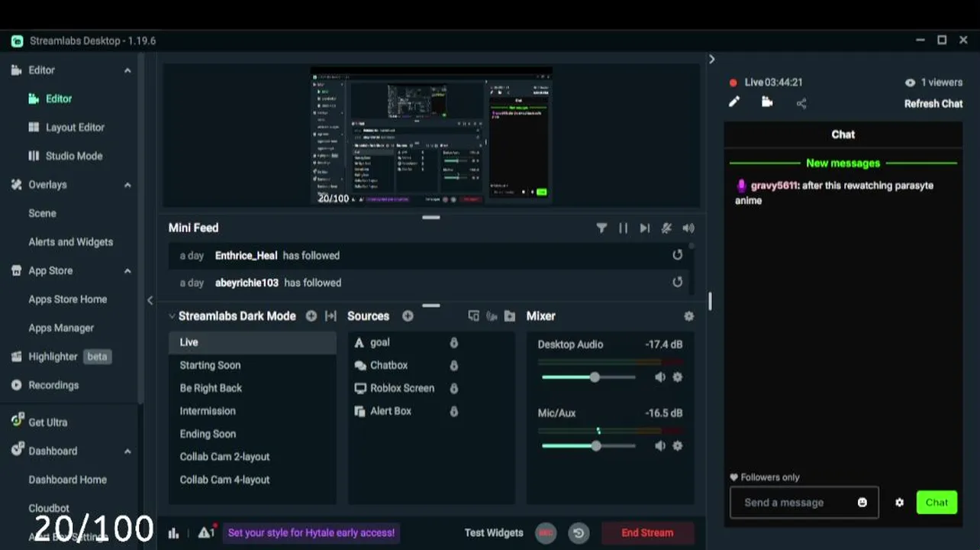Toggle lock on the goal source
The height and width of the screenshot is (550, 980).
pos(453,343)
